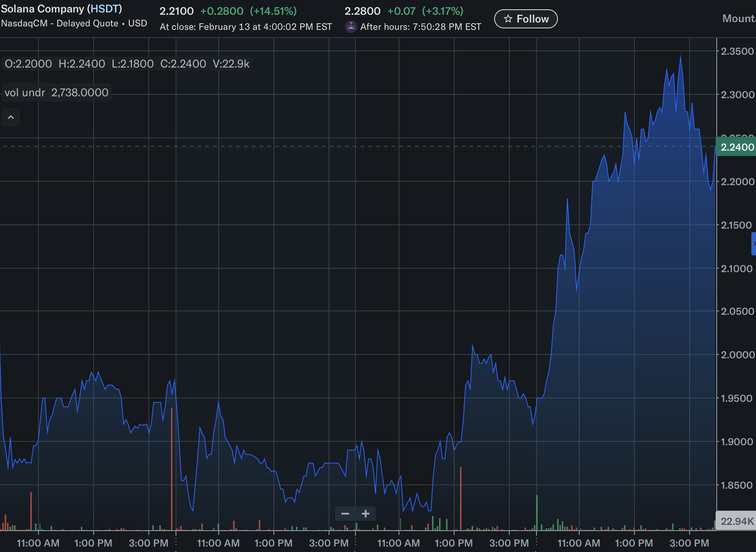This screenshot has width=756, height=552.
Task: Click the star icon inside Follow
Action: tap(508, 19)
